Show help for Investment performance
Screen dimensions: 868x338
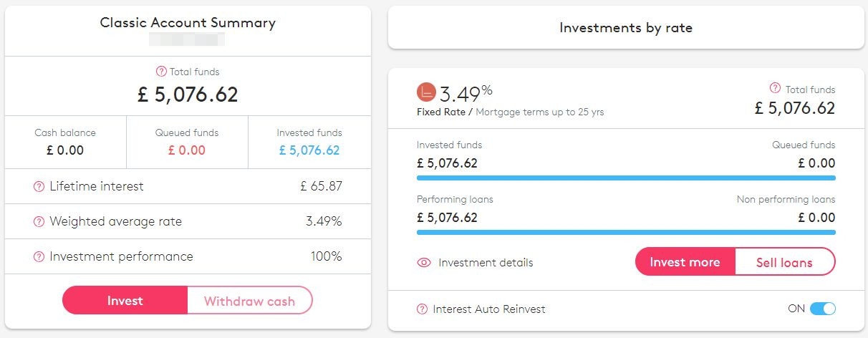point(39,256)
